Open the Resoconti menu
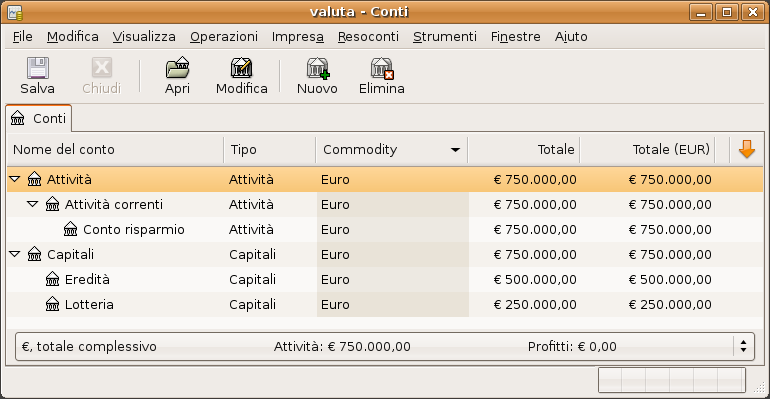Viewport: 770px width, 399px height. pyautogui.click(x=368, y=37)
